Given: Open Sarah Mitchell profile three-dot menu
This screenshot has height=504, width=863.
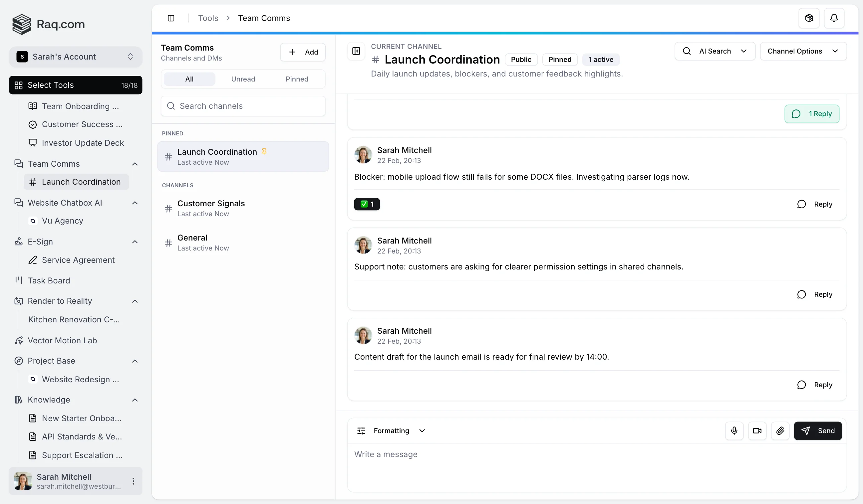Looking at the screenshot, I should point(133,481).
